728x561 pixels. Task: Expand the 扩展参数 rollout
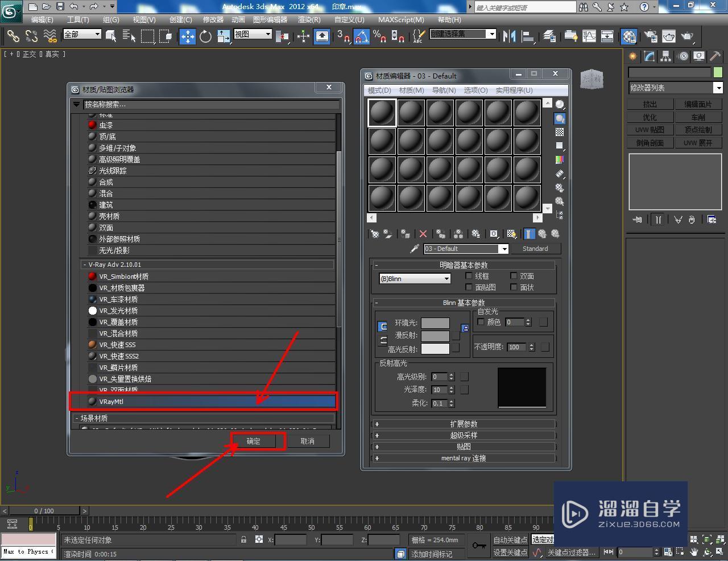click(464, 424)
